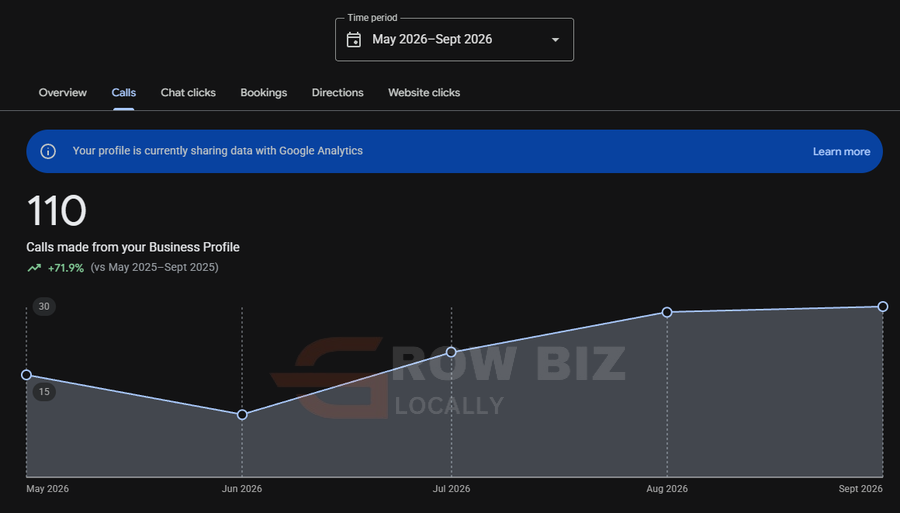The height and width of the screenshot is (513, 900).
Task: Click the +71.9% change value
Action: coord(66,268)
